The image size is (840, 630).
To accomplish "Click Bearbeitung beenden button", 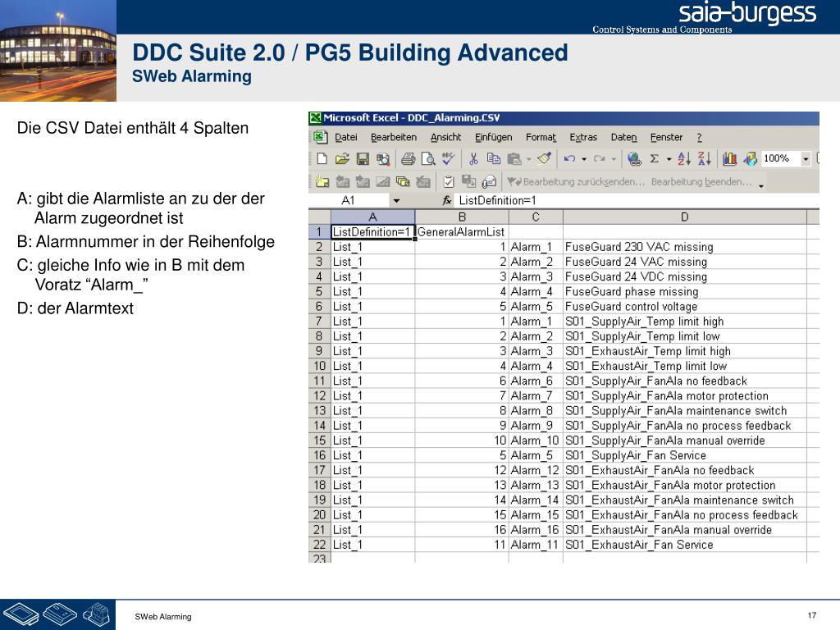I will [x=701, y=181].
